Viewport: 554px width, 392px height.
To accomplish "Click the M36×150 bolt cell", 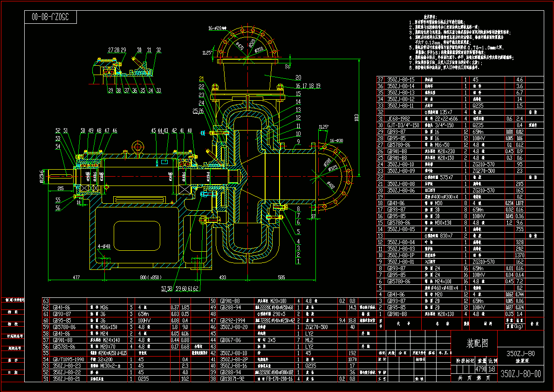I will [x=104, y=327].
